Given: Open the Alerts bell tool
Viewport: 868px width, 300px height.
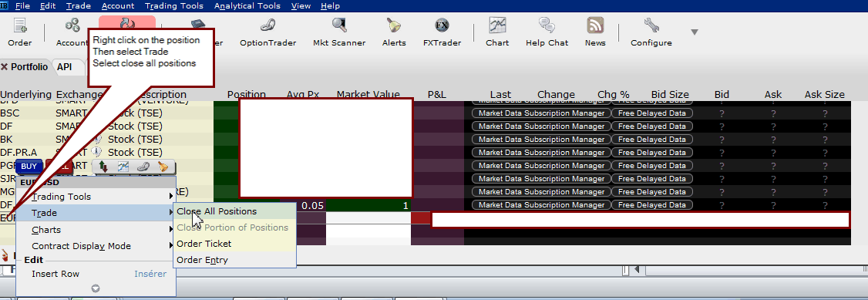Looking at the screenshot, I should point(394,32).
